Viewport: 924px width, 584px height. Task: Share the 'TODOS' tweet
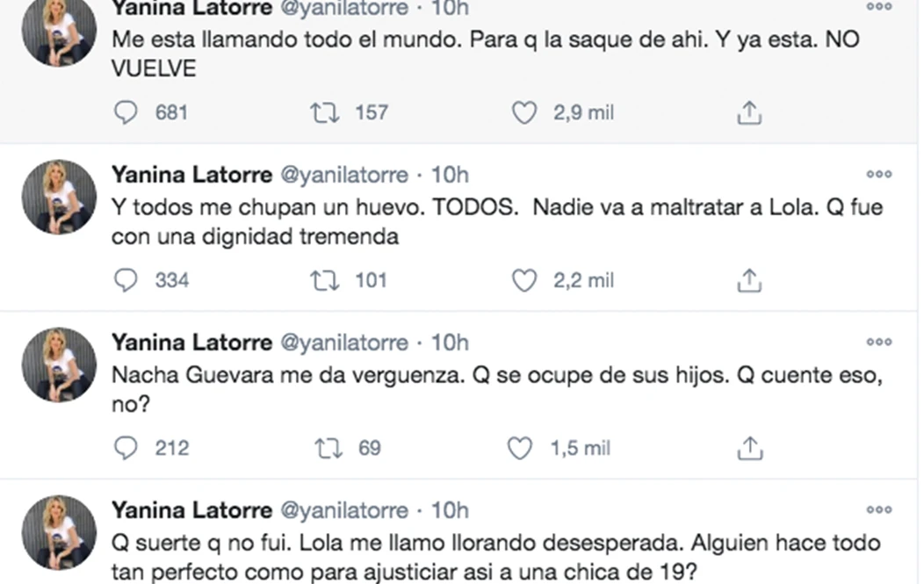click(x=748, y=280)
